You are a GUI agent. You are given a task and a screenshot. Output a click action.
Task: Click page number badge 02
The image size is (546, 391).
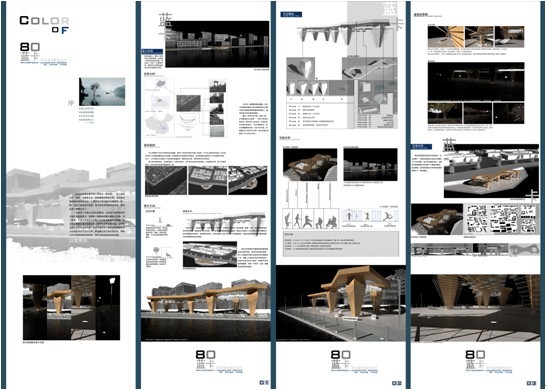397,383
